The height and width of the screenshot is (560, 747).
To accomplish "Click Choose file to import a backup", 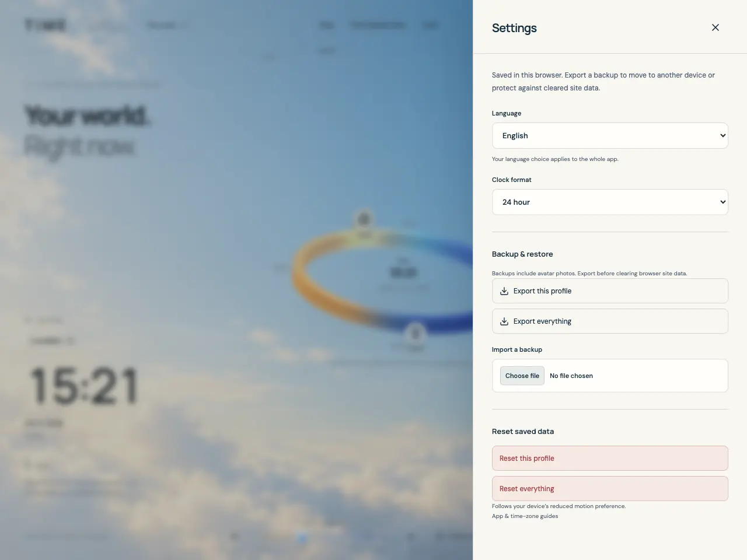I will (522, 376).
